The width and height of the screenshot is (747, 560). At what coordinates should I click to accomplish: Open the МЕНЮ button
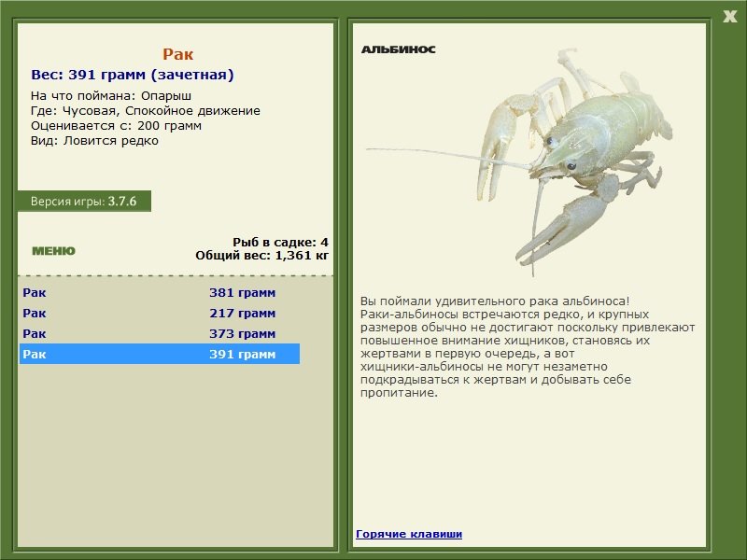53,251
